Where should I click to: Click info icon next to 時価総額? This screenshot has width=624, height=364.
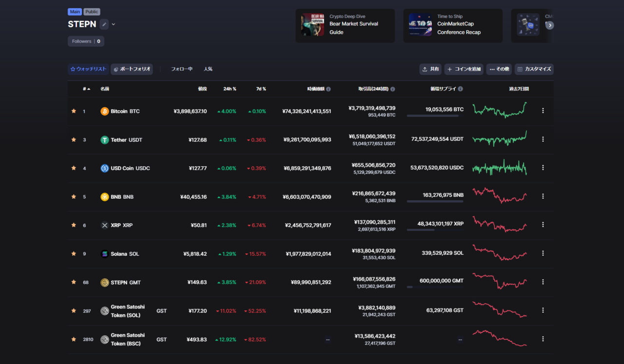tap(329, 89)
